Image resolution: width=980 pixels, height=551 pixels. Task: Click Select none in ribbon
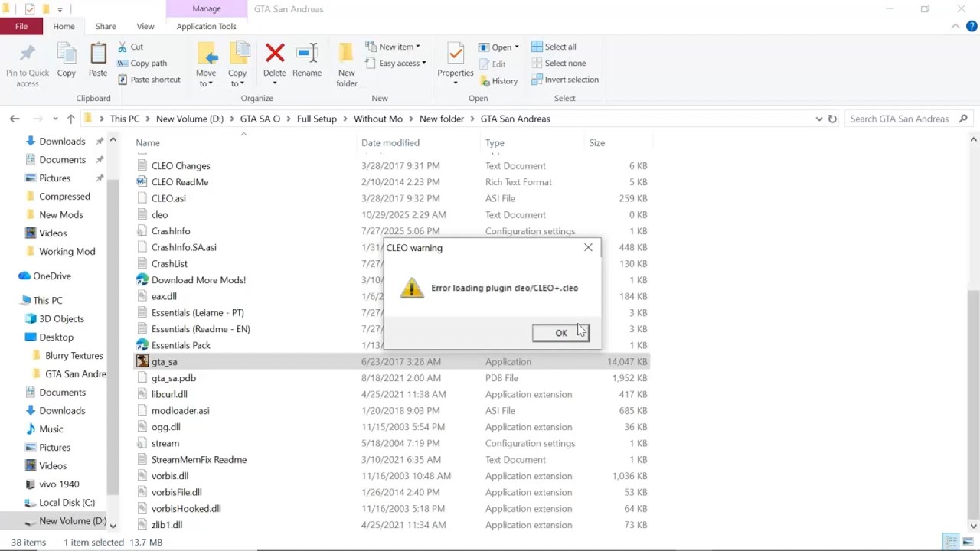[x=558, y=63]
